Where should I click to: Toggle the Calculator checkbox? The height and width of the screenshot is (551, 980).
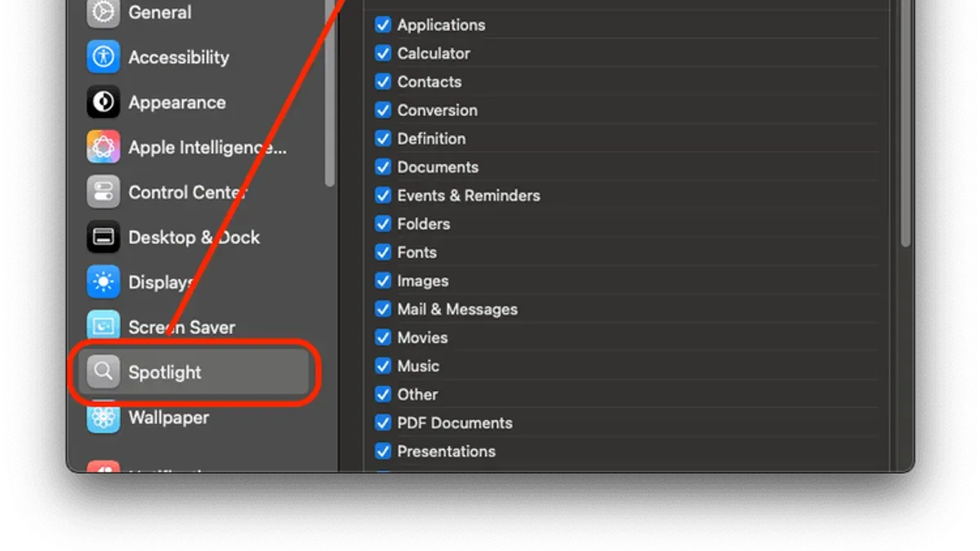click(x=383, y=53)
